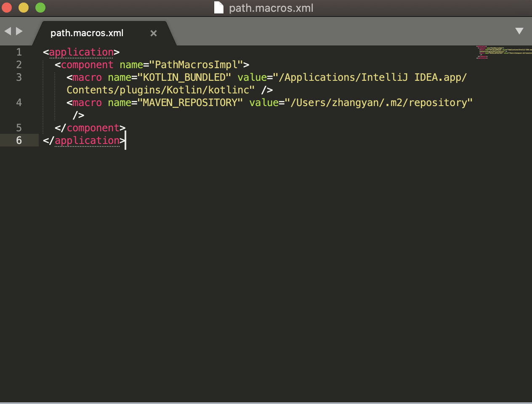Click the right tab navigation arrow
The image size is (532, 404).
[19, 31]
